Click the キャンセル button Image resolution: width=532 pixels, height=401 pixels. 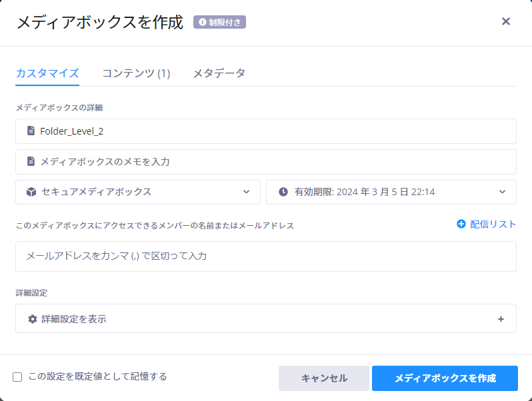pos(324,378)
